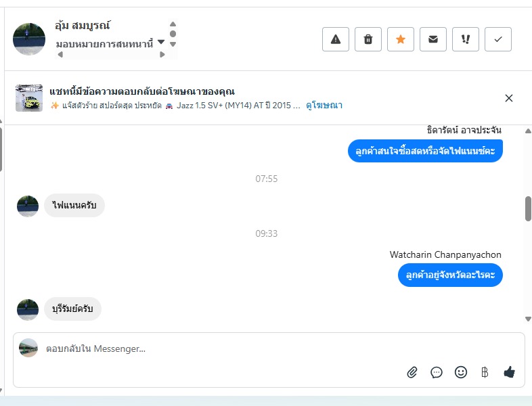Screen dimensions: 532x406
Task: Attach a file using the paperclip icon
Action: [412, 372]
